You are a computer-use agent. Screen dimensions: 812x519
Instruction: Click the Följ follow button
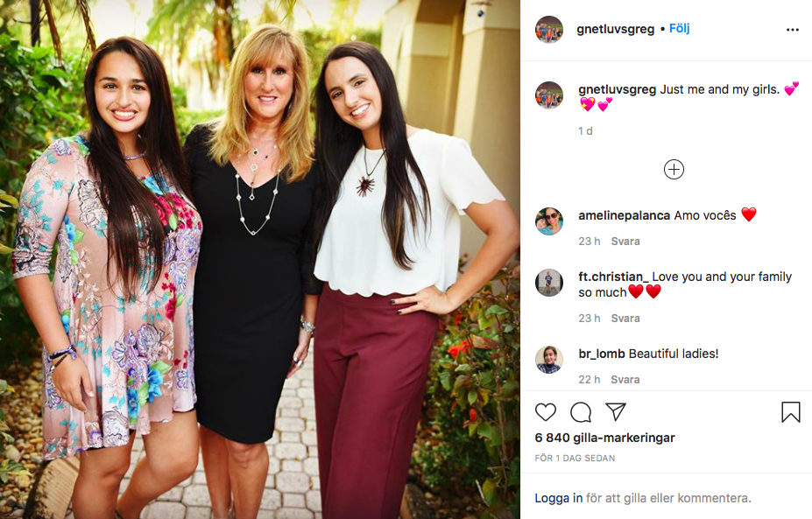679,29
